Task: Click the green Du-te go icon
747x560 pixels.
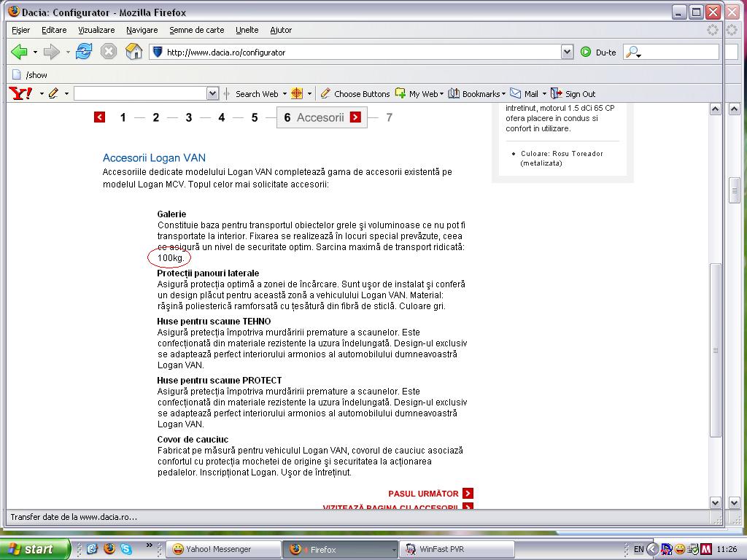Action: click(x=586, y=52)
